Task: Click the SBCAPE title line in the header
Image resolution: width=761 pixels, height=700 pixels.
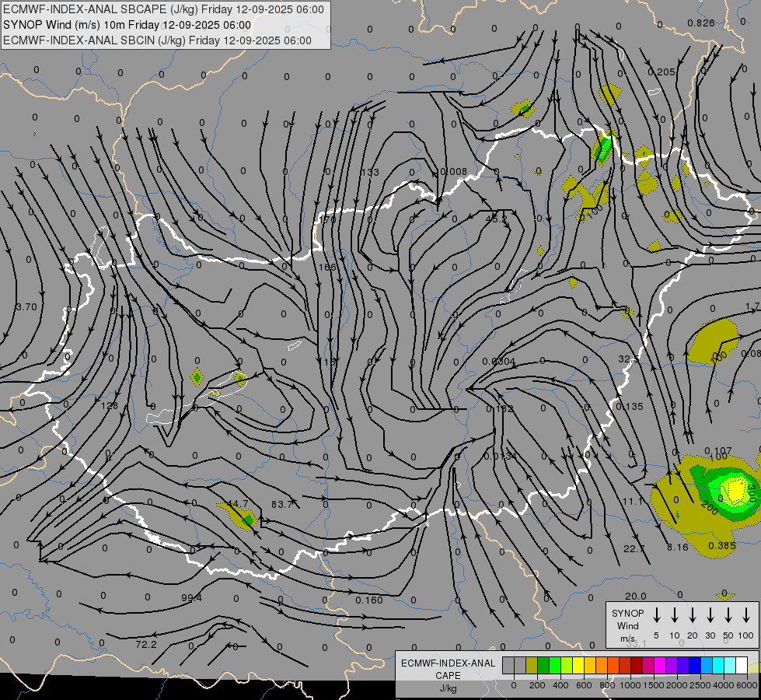Action: click(x=163, y=9)
